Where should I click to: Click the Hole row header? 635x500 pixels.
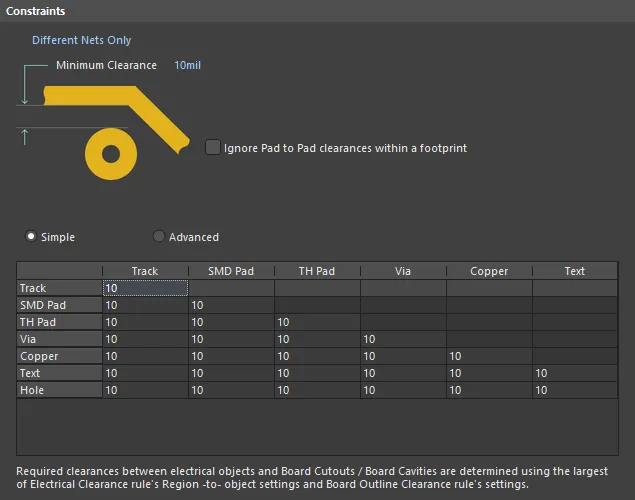59,390
